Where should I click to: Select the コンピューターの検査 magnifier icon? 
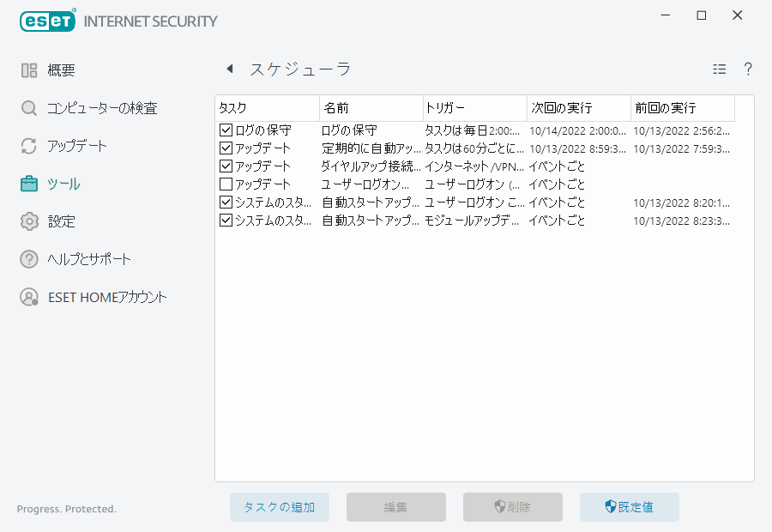(x=28, y=108)
